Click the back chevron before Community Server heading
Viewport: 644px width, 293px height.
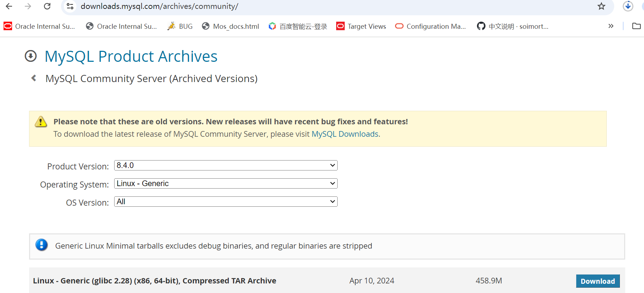(x=34, y=78)
